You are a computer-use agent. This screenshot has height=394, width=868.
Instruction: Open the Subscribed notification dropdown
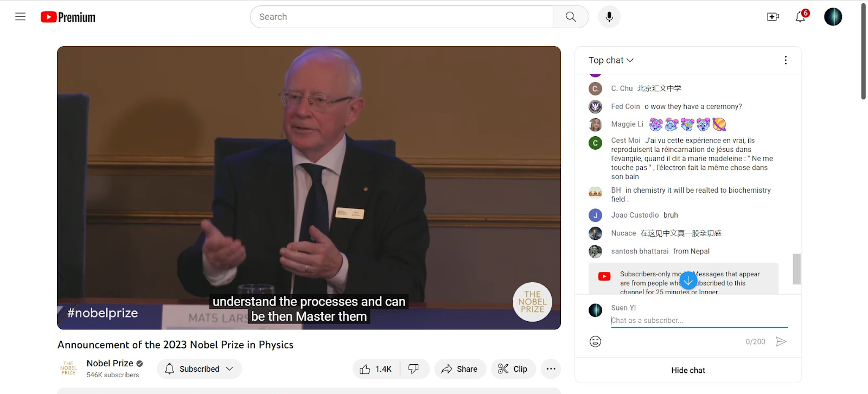[199, 369]
